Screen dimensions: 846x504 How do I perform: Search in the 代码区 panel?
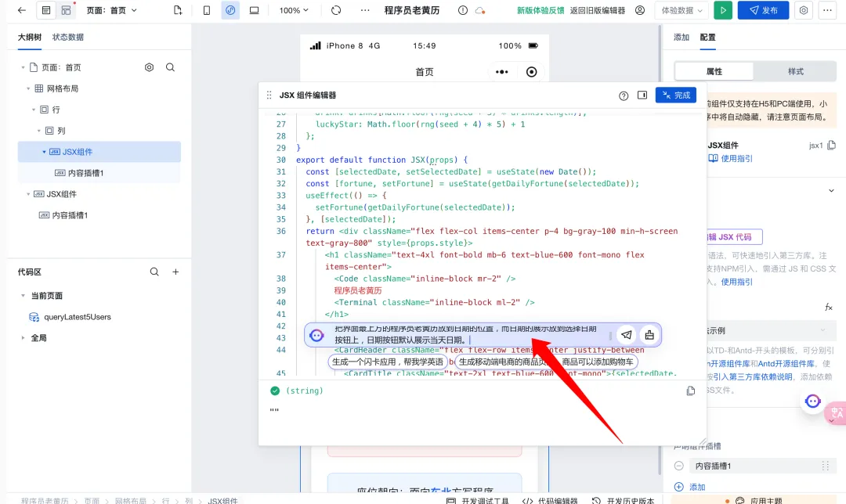(x=154, y=272)
